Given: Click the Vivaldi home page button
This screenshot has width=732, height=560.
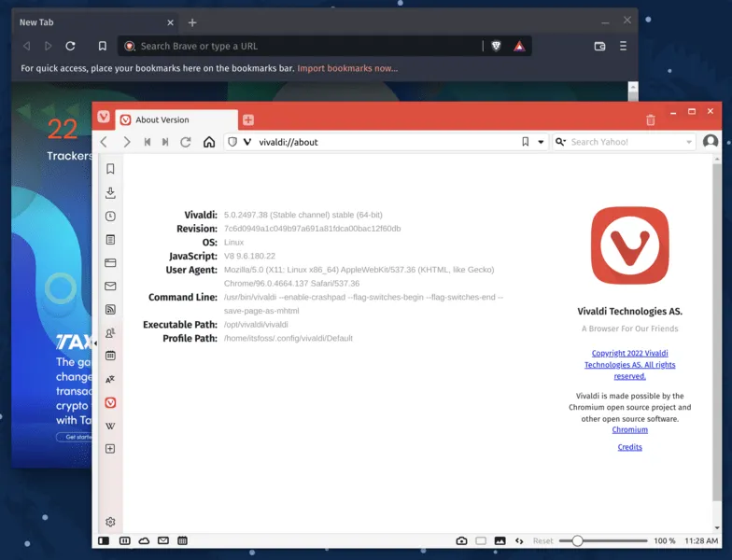Looking at the screenshot, I should pos(209,142).
